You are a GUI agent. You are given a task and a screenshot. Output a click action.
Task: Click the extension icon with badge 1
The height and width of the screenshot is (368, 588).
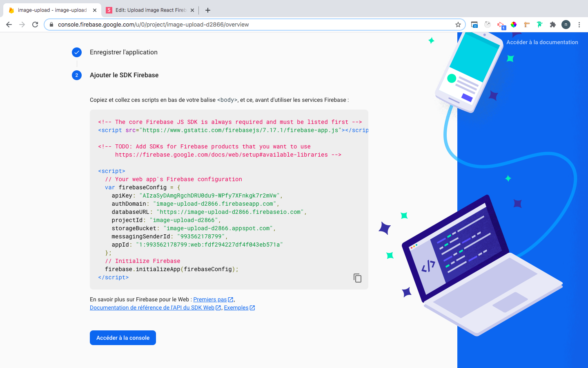coord(501,25)
